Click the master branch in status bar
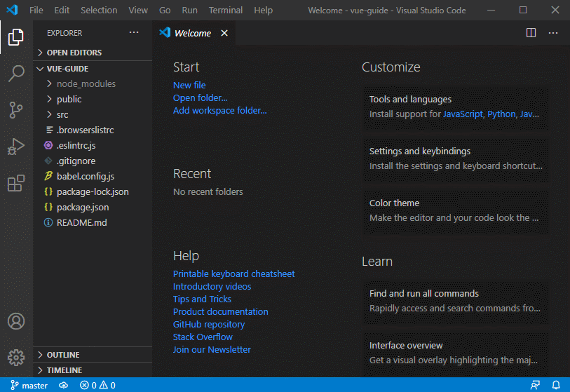The width and height of the screenshot is (570, 392). point(29,385)
